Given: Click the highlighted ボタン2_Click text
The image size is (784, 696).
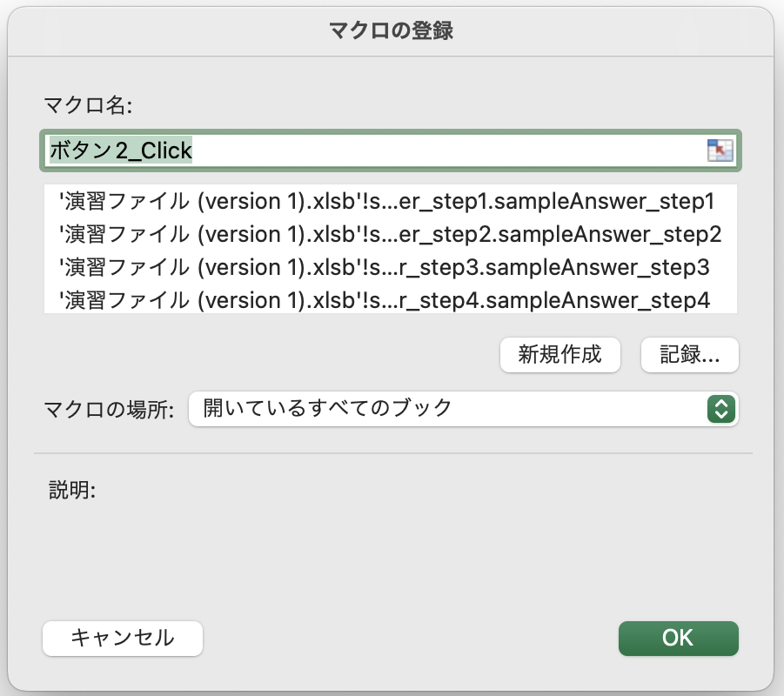Looking at the screenshot, I should point(120,151).
